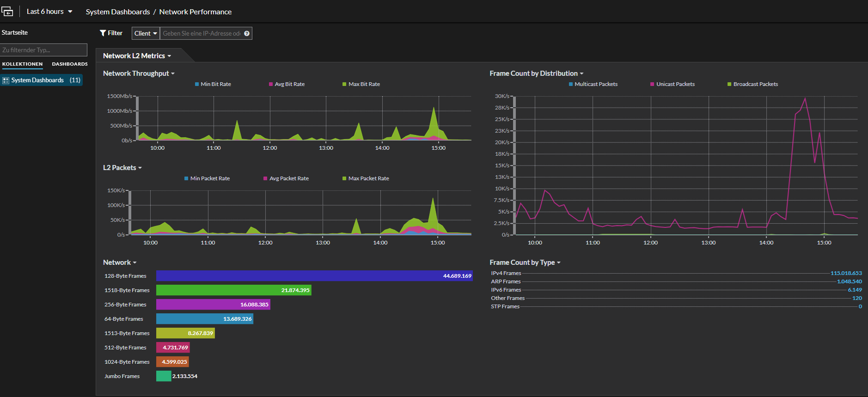The image size is (868, 397).
Task: Go to System Dashboards breadcrumb
Action: click(118, 12)
